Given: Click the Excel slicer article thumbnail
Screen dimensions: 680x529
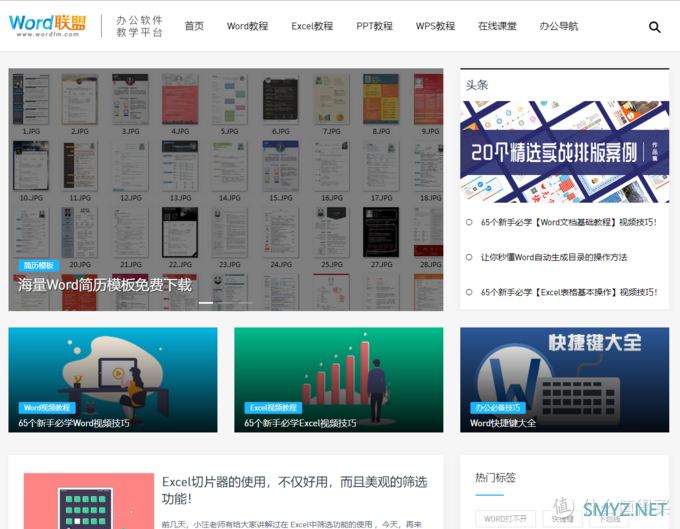Looking at the screenshot, I should (89, 501).
